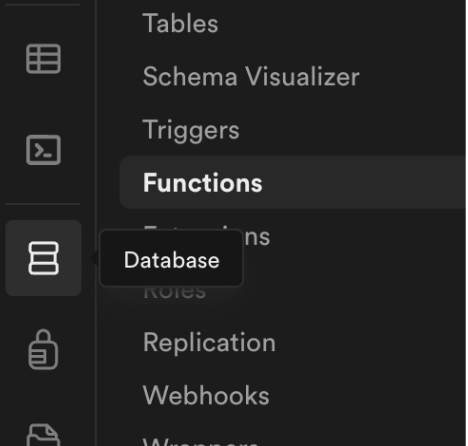This screenshot has height=446, width=468.
Task: Open the SQL Editor terminal icon
Action: [43, 150]
